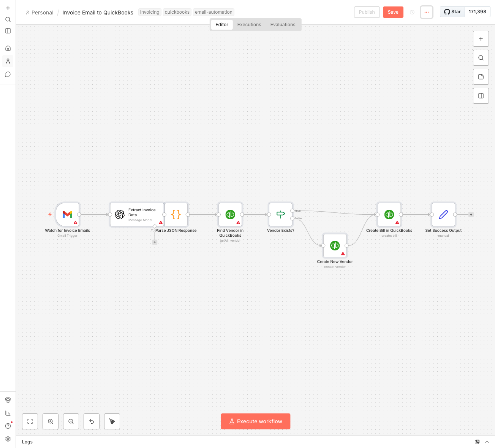The width and height of the screenshot is (495, 448).
Task: Open the "Find Vendor in QuickBooks" node
Action: [x=230, y=214]
